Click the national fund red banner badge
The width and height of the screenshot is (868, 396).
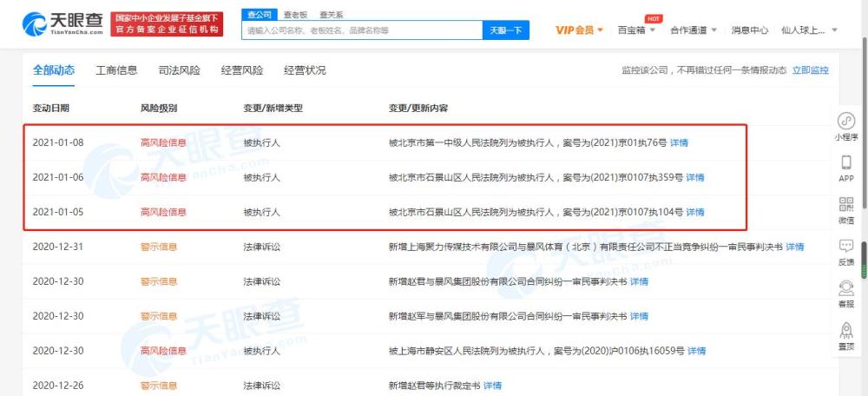[167, 24]
